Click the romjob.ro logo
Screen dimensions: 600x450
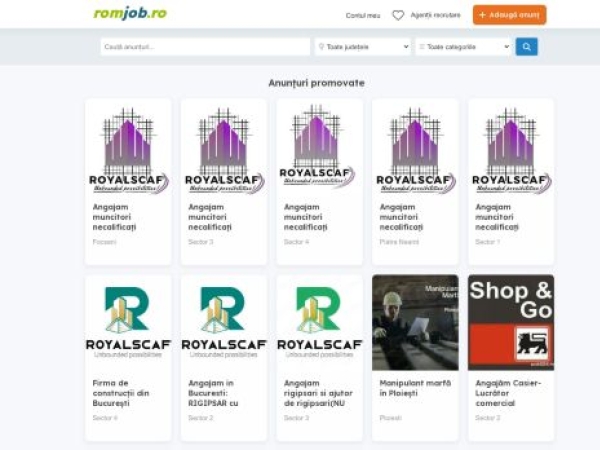(130, 13)
